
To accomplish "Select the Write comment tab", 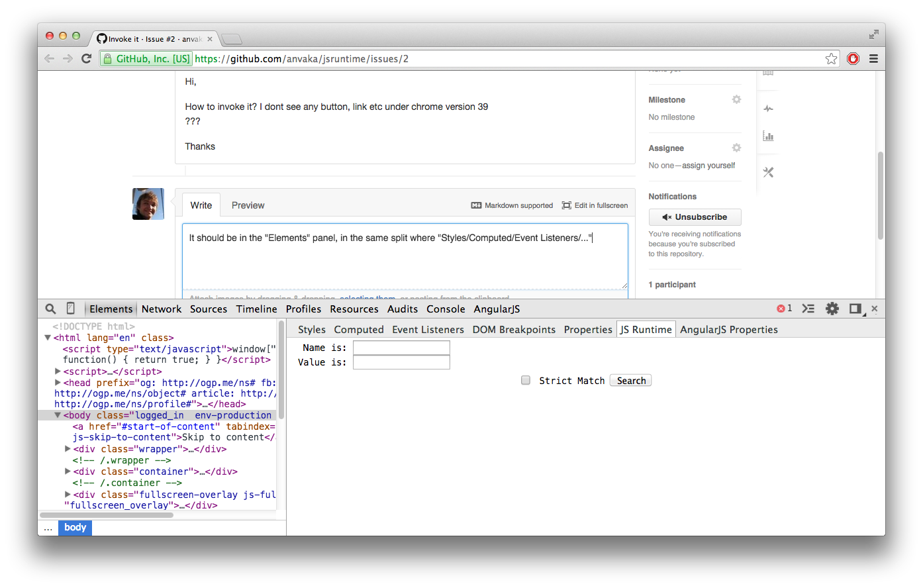I will 201,205.
